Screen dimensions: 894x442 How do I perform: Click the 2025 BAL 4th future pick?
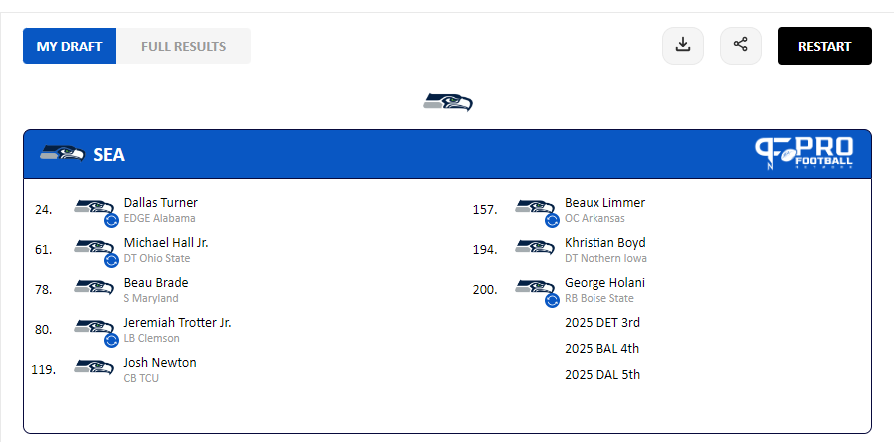[602, 349]
